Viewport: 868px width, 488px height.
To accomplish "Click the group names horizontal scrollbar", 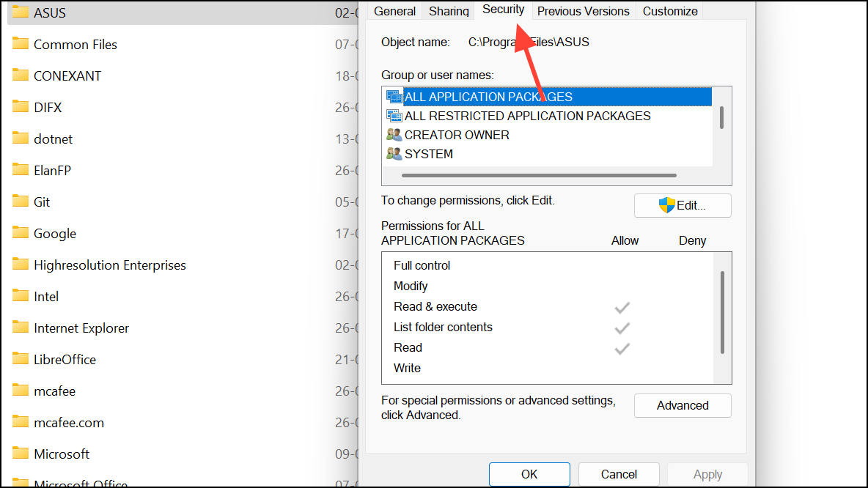I will click(x=539, y=176).
